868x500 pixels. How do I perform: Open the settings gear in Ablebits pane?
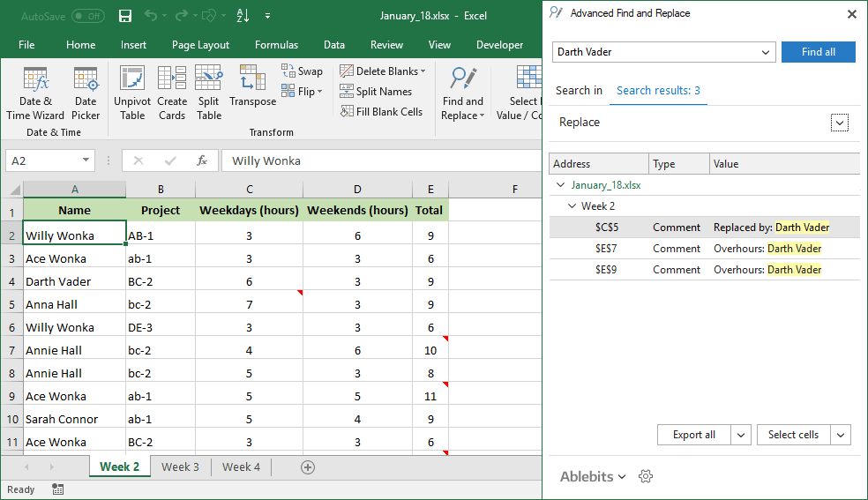pyautogui.click(x=646, y=476)
